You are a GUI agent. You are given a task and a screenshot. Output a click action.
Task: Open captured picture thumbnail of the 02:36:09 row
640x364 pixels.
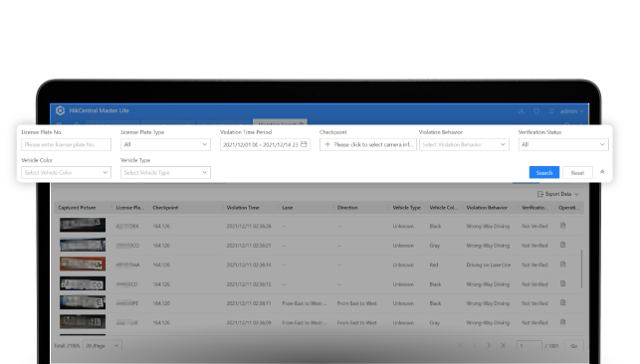83,321
